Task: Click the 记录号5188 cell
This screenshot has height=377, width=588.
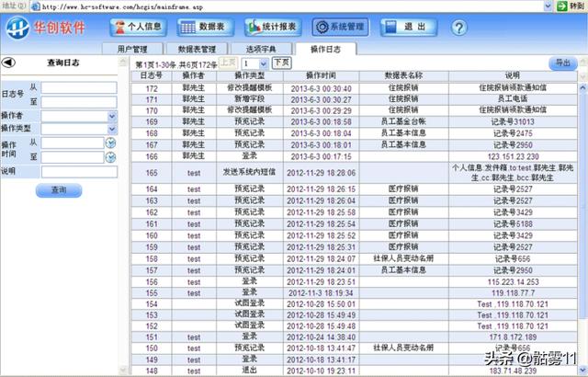Action: coord(513,224)
